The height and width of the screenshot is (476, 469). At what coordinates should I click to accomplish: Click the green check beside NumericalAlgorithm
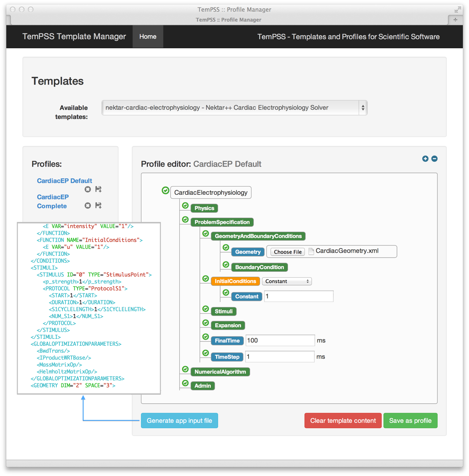pos(185,369)
